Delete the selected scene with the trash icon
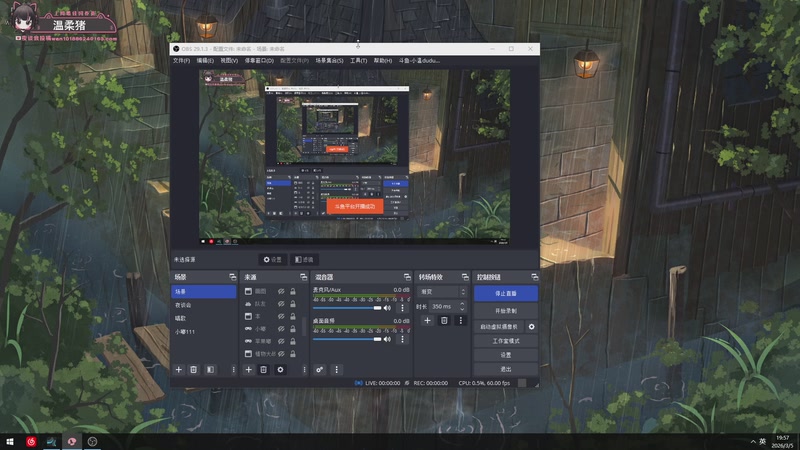This screenshot has width=800, height=450. (193, 369)
